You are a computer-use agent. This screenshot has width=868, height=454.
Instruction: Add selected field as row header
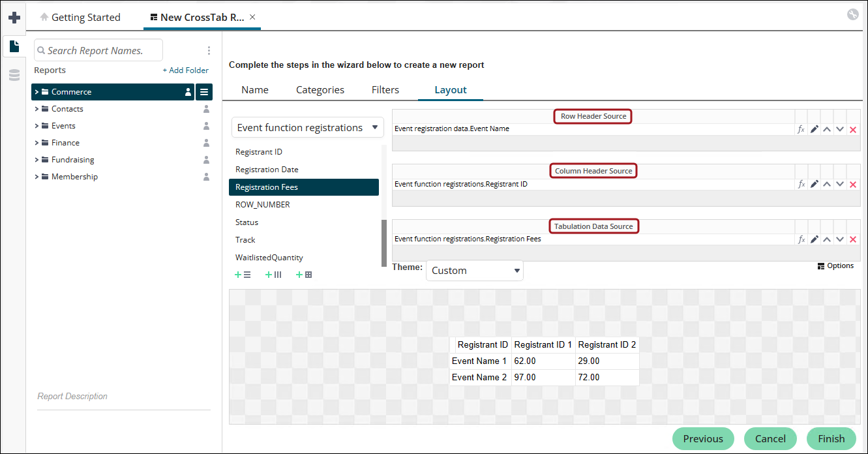click(x=243, y=275)
